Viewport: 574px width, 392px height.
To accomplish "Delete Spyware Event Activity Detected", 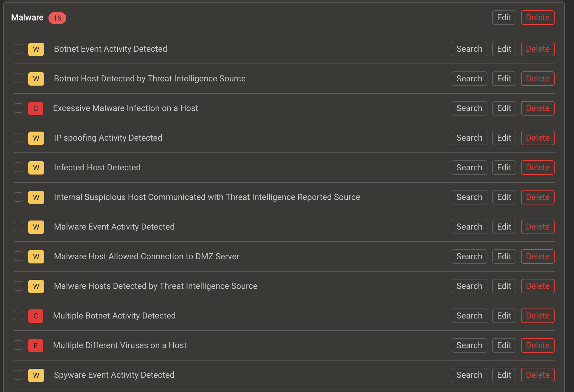I will 538,375.
